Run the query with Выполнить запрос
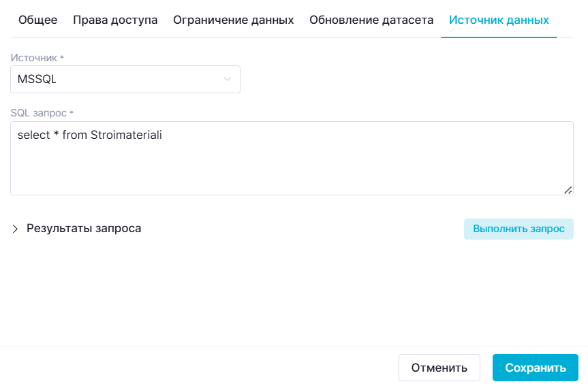The image size is (588, 386). click(519, 229)
